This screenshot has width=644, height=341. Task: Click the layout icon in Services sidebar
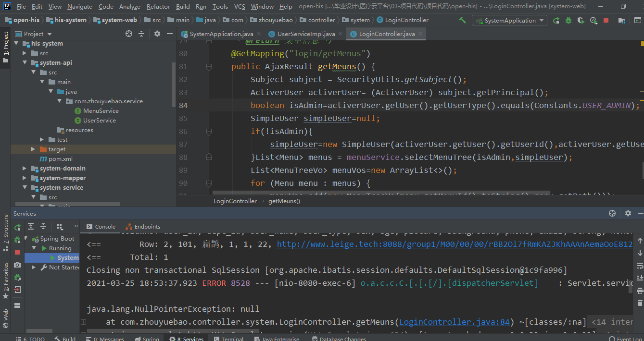click(x=17, y=305)
